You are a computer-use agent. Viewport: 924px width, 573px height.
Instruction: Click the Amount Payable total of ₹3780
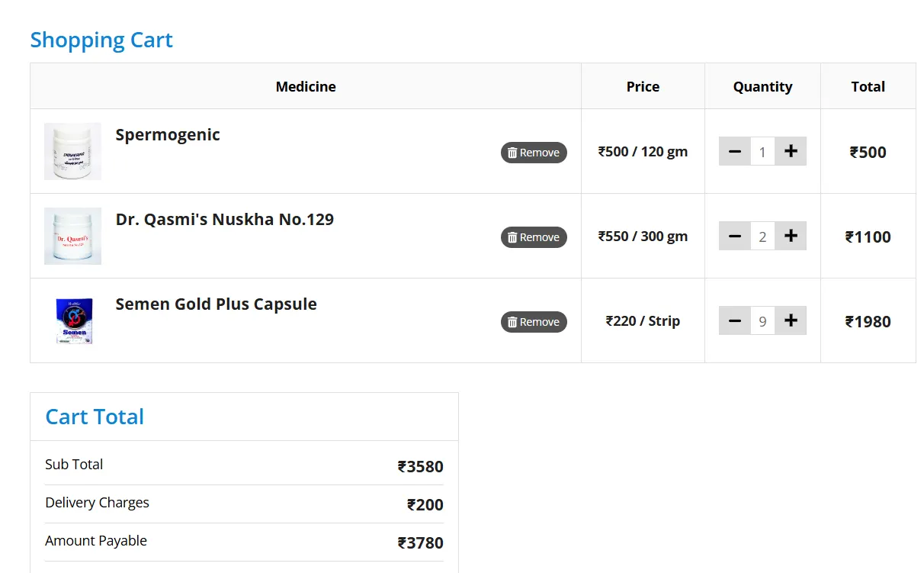420,543
